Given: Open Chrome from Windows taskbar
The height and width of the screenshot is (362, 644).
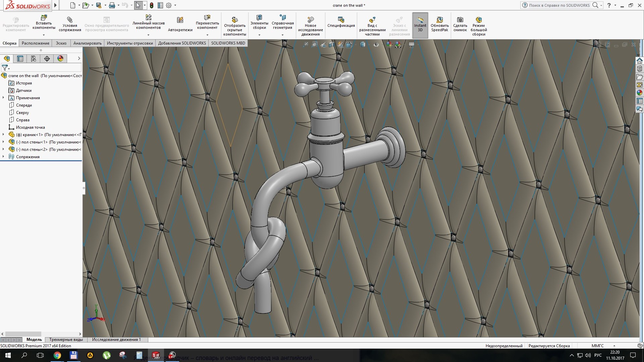Looking at the screenshot, I should (57, 355).
